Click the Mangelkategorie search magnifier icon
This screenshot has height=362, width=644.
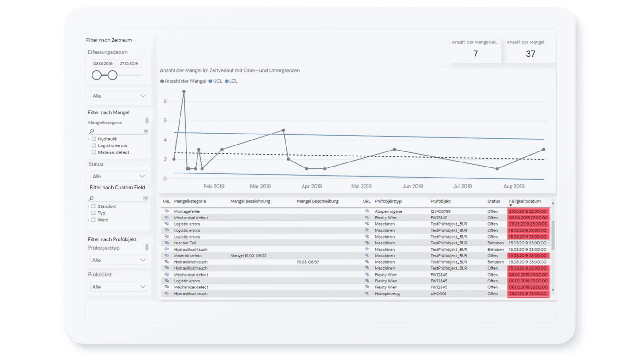(x=92, y=131)
